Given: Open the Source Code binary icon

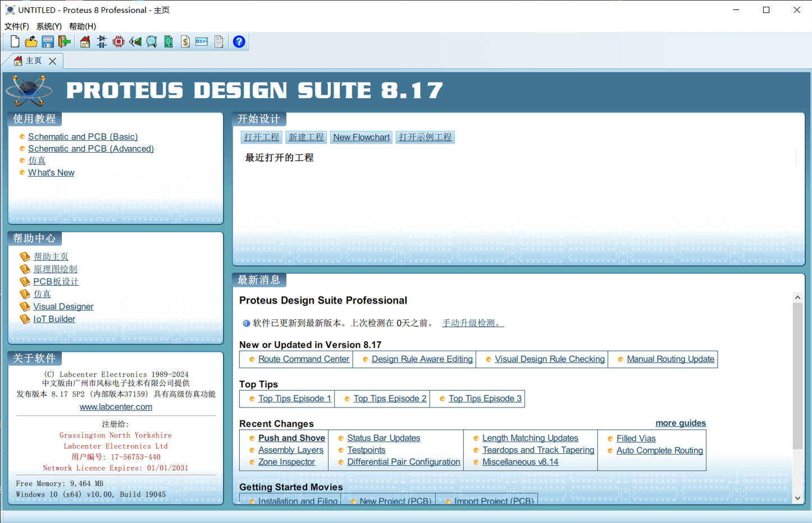Looking at the screenshot, I should click(x=202, y=42).
